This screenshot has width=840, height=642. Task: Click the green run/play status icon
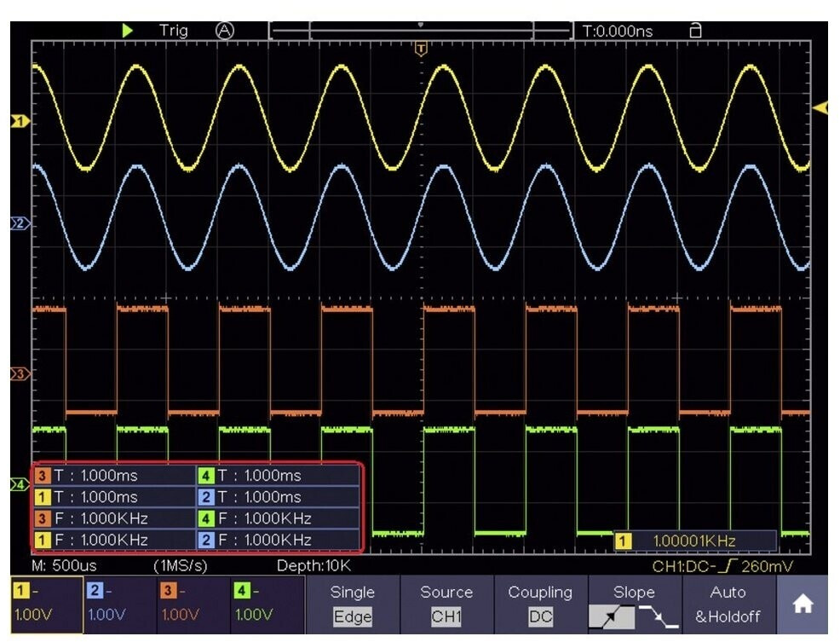point(128,31)
